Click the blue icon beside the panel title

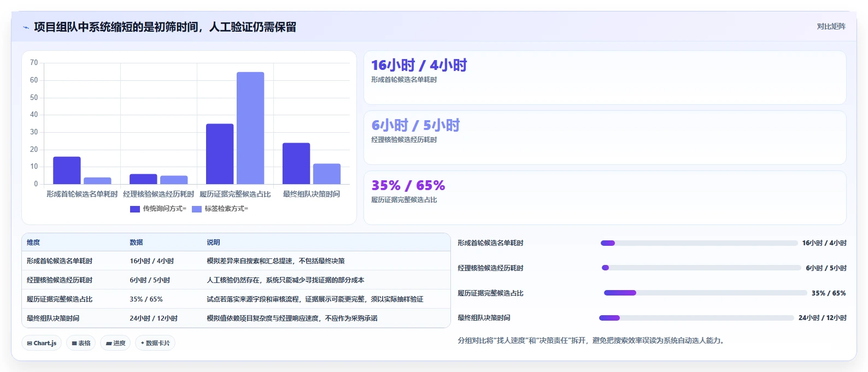coord(26,27)
